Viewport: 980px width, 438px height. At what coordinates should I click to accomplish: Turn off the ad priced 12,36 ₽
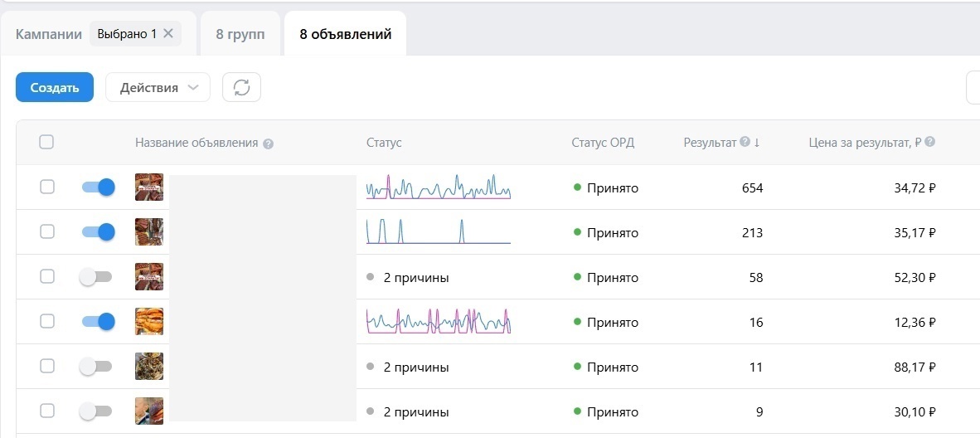click(x=98, y=322)
